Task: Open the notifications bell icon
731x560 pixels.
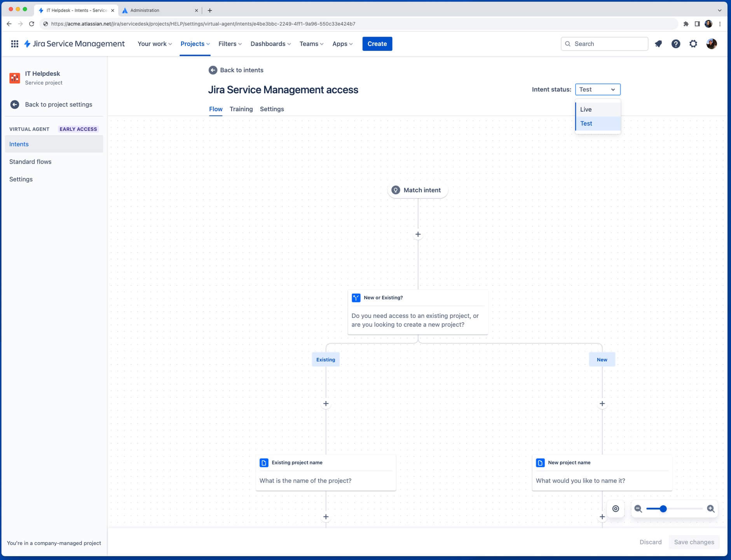Action: click(x=659, y=44)
